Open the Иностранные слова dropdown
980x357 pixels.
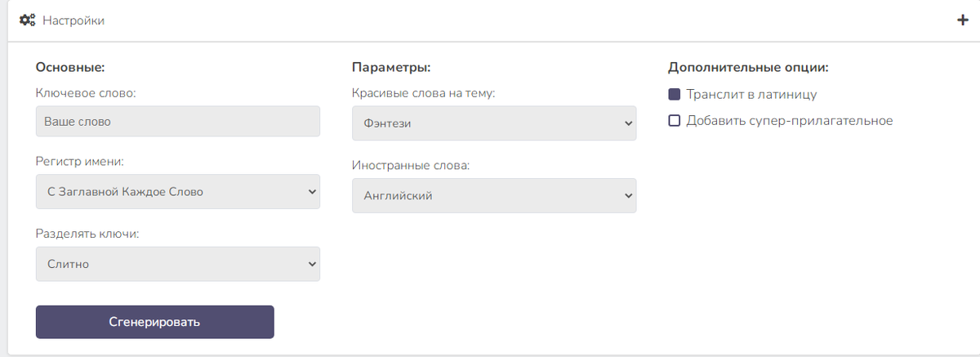pyautogui.click(x=493, y=195)
